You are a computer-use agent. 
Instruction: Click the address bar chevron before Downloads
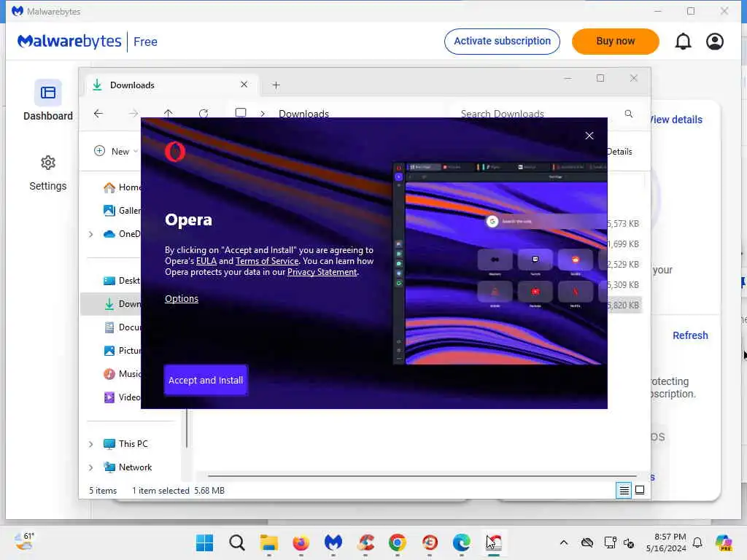(263, 114)
